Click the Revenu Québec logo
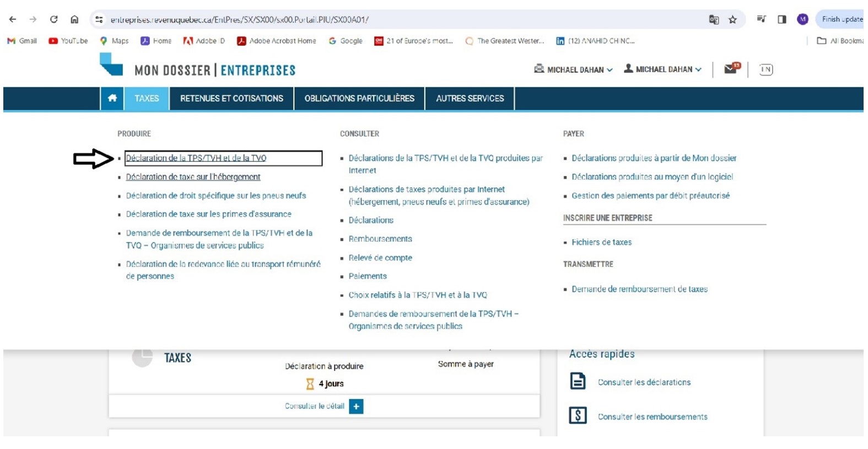Image resolution: width=868 pixels, height=449 pixels. point(111,65)
